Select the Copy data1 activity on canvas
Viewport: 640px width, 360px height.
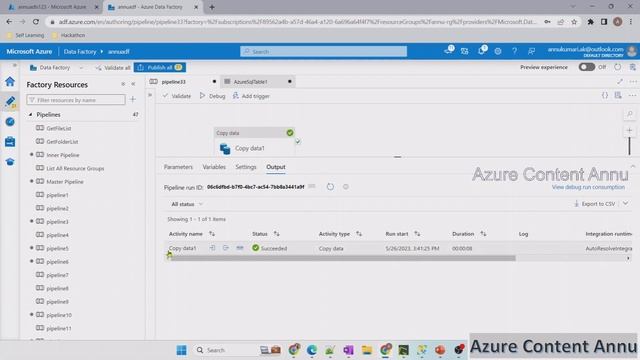pyautogui.click(x=254, y=142)
